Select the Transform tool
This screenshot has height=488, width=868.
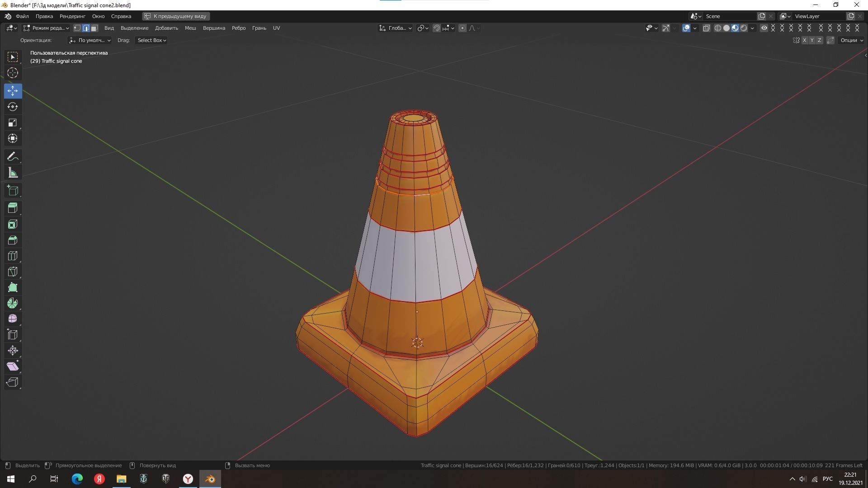tap(13, 138)
